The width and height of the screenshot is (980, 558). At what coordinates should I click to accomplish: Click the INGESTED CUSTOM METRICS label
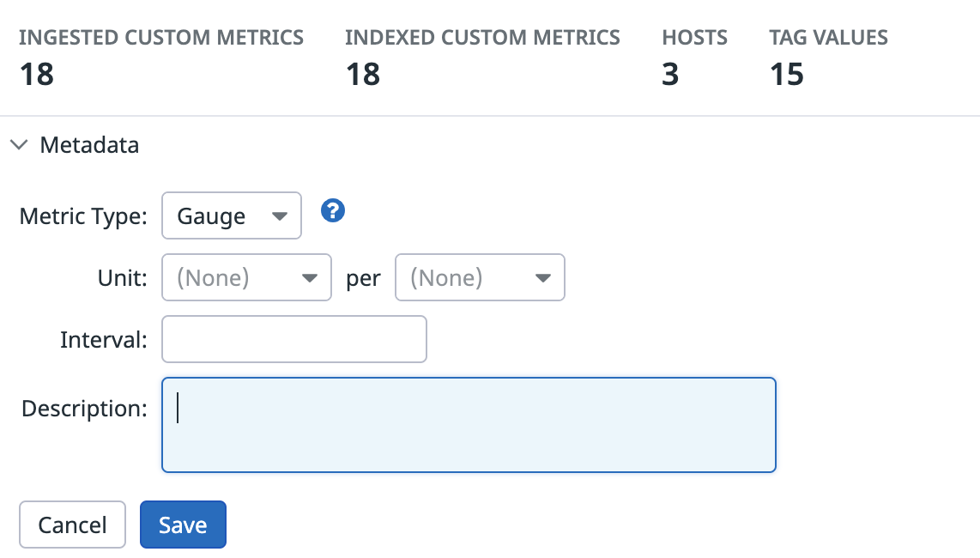[161, 38]
